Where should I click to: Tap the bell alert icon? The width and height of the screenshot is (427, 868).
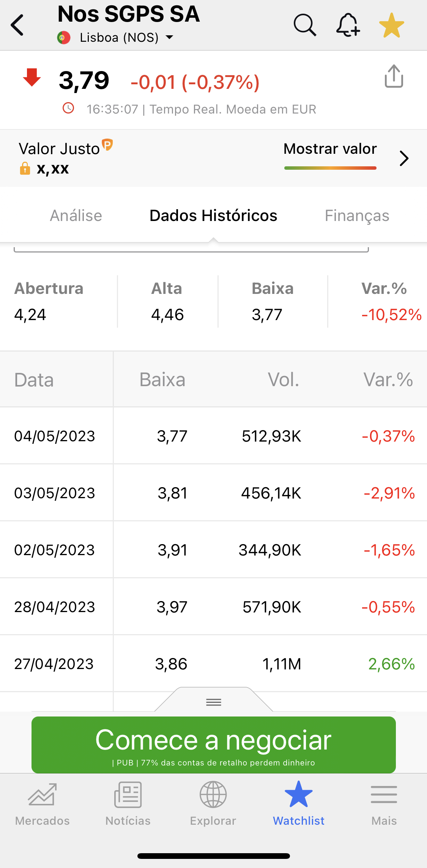tap(348, 25)
